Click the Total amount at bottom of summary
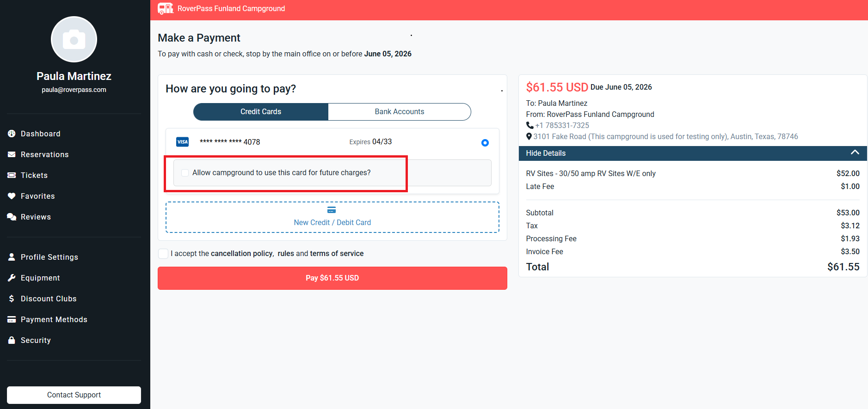The image size is (868, 409). 843,267
